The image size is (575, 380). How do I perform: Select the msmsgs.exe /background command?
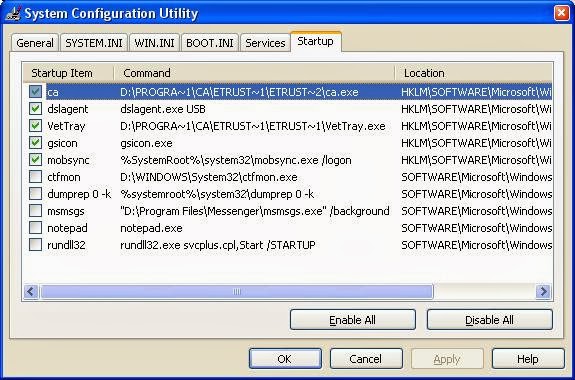point(255,211)
